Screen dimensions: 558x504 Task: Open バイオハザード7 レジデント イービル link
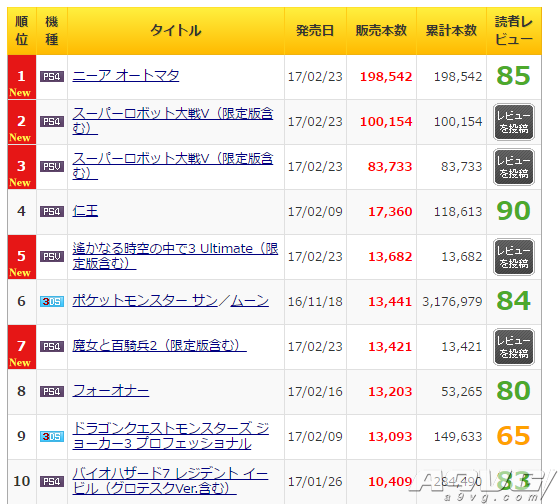170,481
